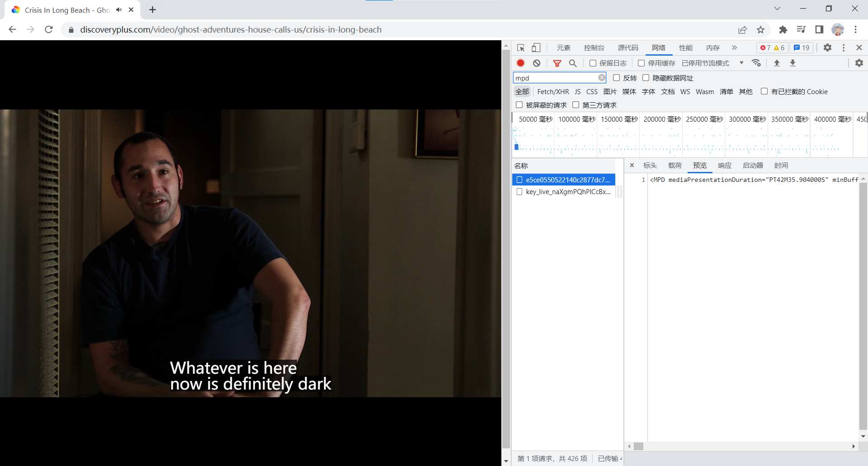Clear the network log
The height and width of the screenshot is (466, 868).
[537, 63]
